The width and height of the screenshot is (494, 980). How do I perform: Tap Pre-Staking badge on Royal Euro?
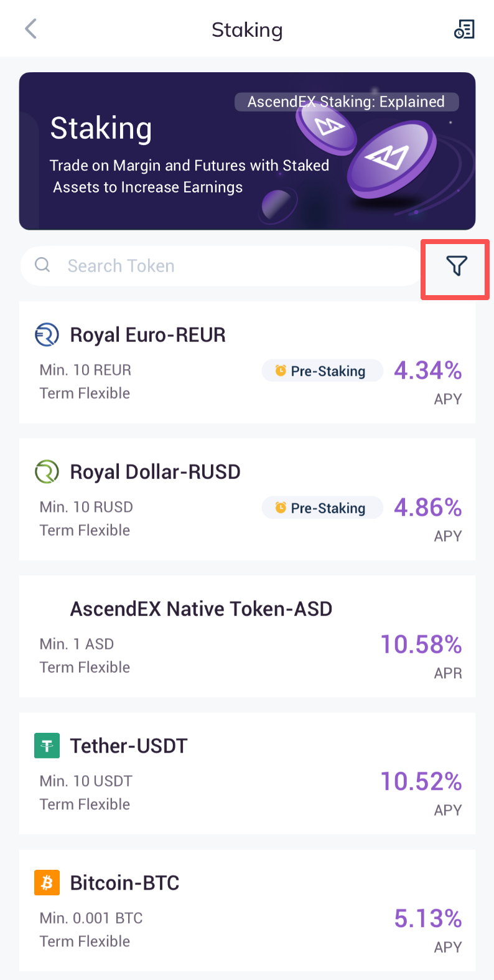(322, 371)
